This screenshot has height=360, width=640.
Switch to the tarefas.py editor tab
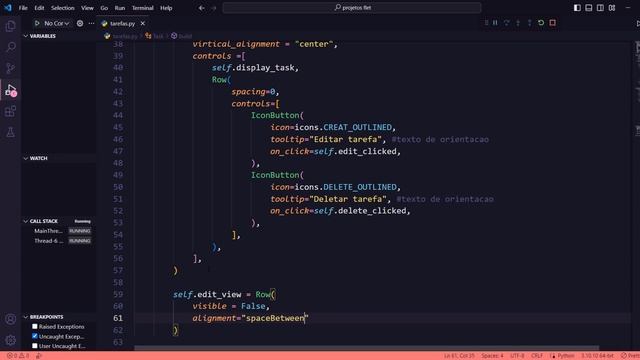click(122, 24)
